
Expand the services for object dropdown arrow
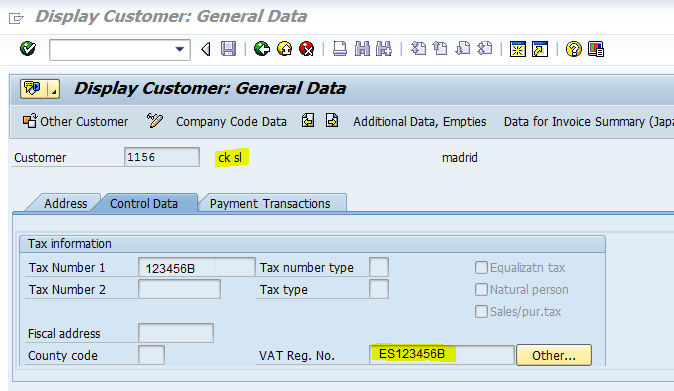54,89
